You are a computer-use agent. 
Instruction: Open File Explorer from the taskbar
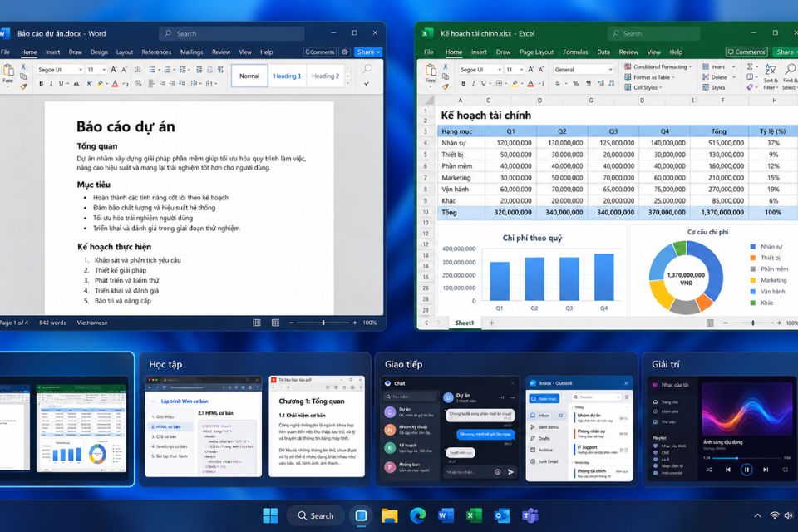click(x=389, y=515)
